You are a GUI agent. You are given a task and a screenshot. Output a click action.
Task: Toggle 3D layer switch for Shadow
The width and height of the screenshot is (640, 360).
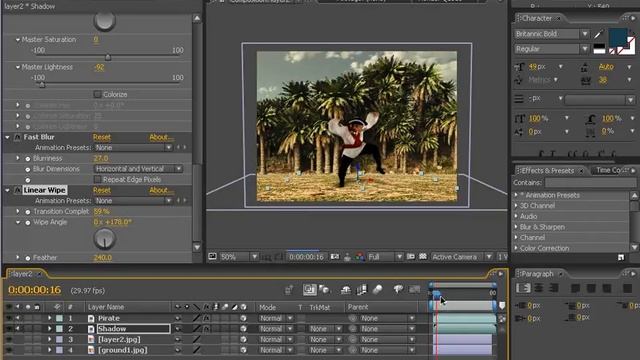click(243, 329)
